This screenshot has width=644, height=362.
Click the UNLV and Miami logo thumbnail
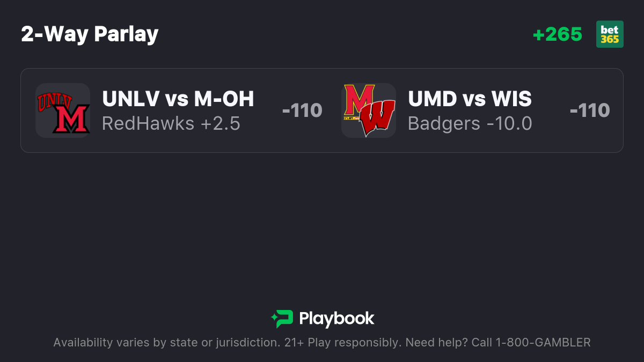(x=63, y=110)
